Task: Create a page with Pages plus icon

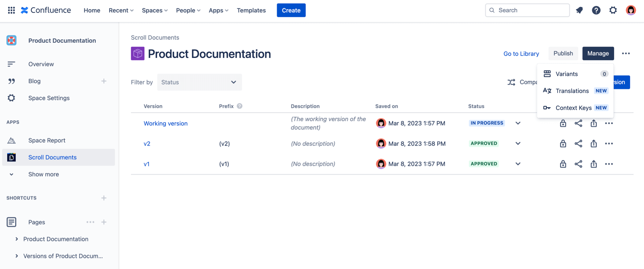Action: click(x=104, y=222)
